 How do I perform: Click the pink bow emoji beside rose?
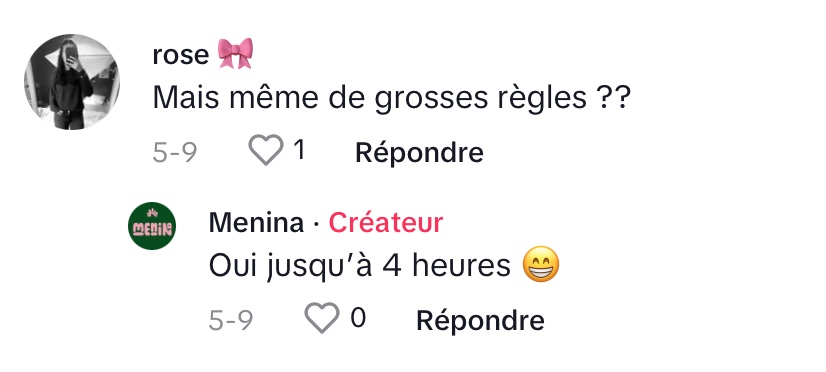[x=235, y=53]
